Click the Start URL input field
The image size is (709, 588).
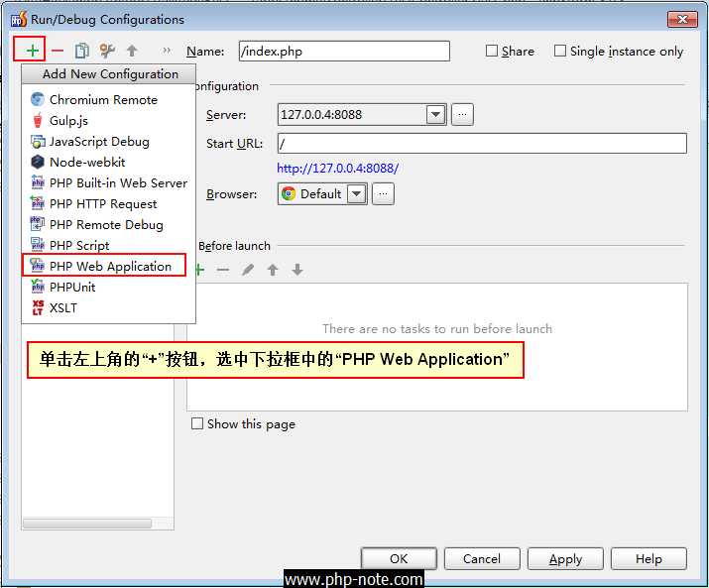(482, 144)
